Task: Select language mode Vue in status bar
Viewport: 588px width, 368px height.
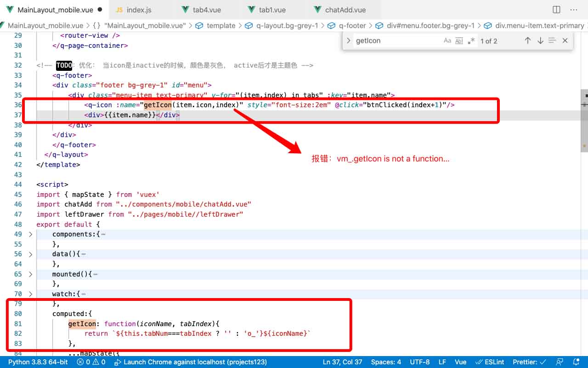Action: tap(460, 362)
